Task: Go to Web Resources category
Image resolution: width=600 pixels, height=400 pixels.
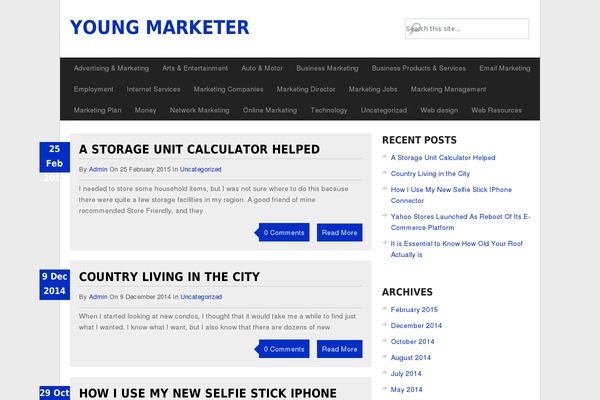Action: (496, 110)
